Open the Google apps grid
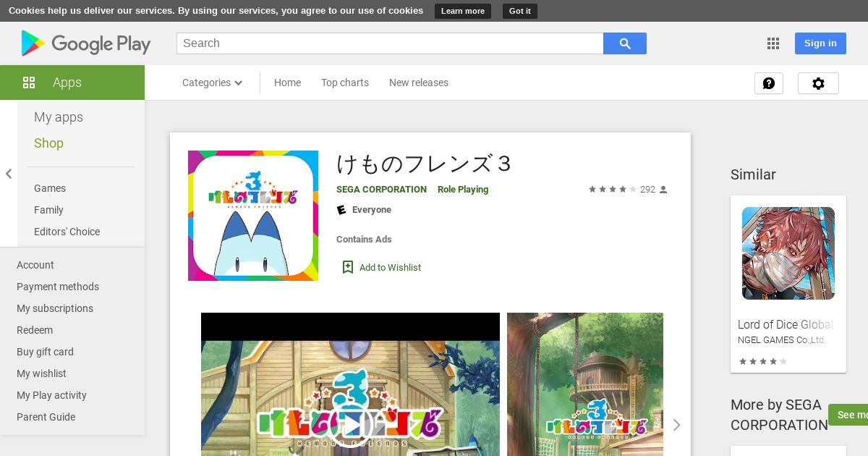The image size is (868, 456). (773, 43)
